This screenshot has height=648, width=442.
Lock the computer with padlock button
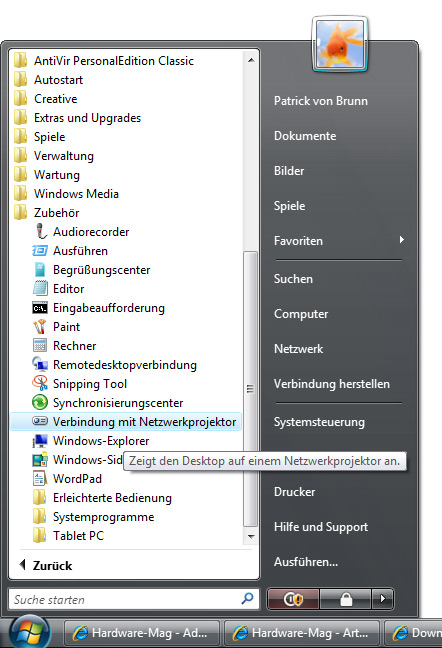coord(346,599)
